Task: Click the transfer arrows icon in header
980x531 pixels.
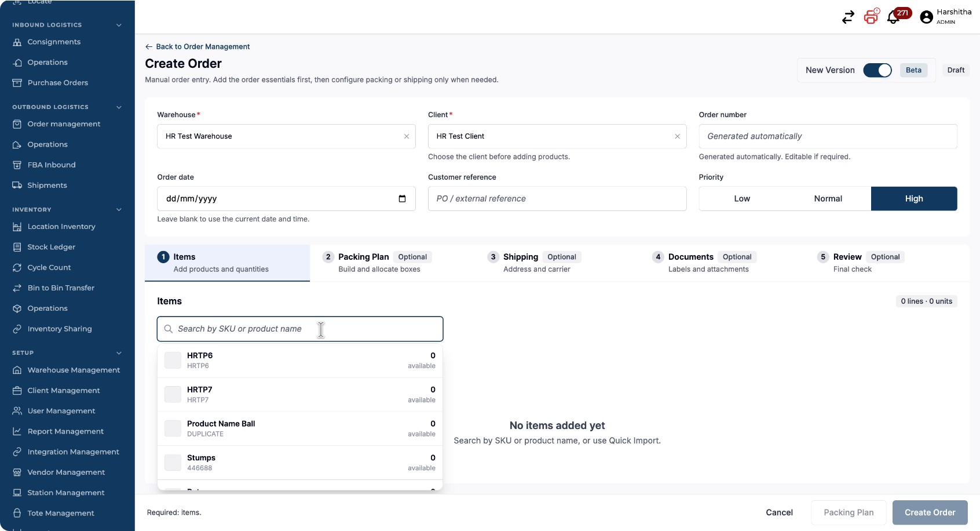Action: tap(848, 17)
